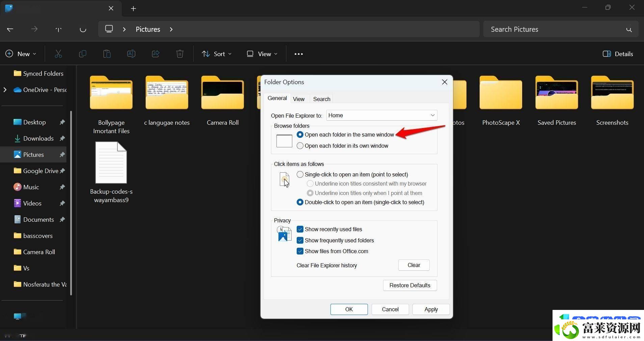Refresh the Pictures folder
Image resolution: width=644 pixels, height=341 pixels.
(x=83, y=29)
